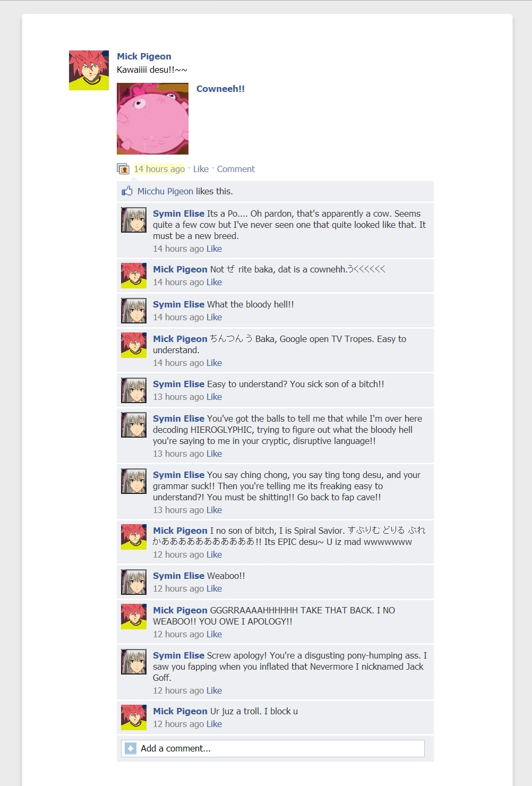Click the '14 hours ago' post timestamp

click(x=159, y=169)
